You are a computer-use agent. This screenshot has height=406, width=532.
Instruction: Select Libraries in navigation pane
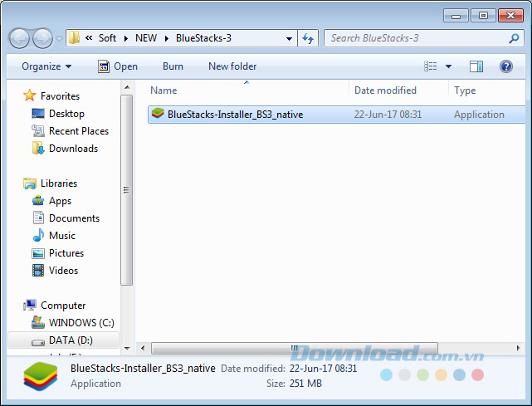(59, 183)
